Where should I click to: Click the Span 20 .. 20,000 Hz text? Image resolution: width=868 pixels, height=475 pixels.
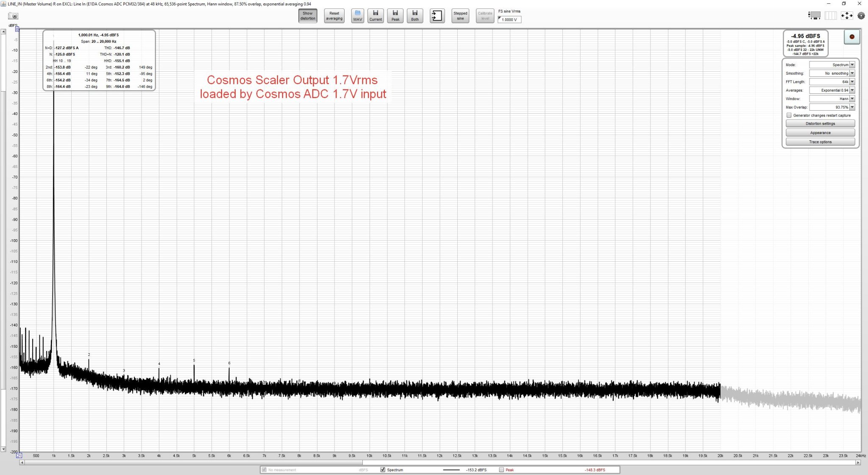(x=98, y=42)
